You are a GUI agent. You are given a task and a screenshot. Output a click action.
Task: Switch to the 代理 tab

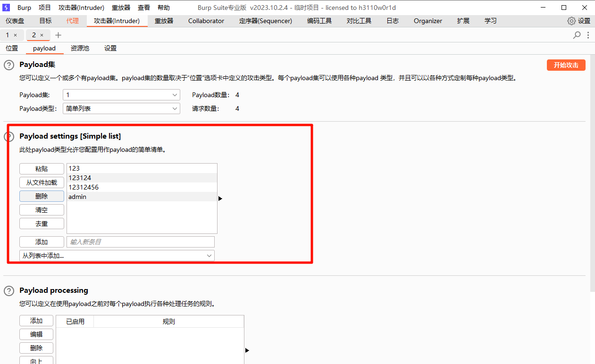point(73,21)
